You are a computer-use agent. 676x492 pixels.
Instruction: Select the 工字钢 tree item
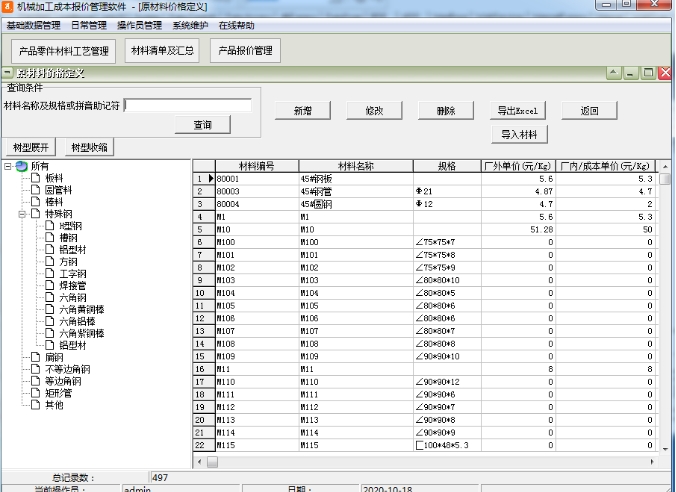[73, 274]
